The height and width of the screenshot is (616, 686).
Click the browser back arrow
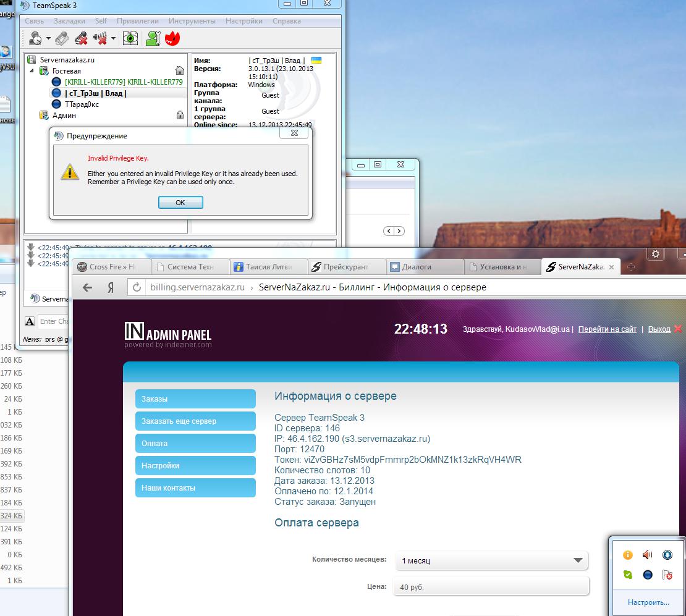(x=88, y=287)
